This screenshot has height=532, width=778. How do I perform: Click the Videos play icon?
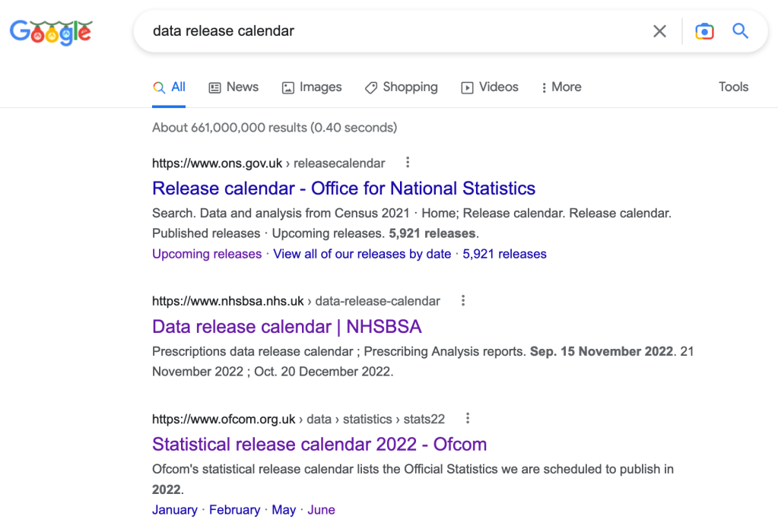pos(467,87)
